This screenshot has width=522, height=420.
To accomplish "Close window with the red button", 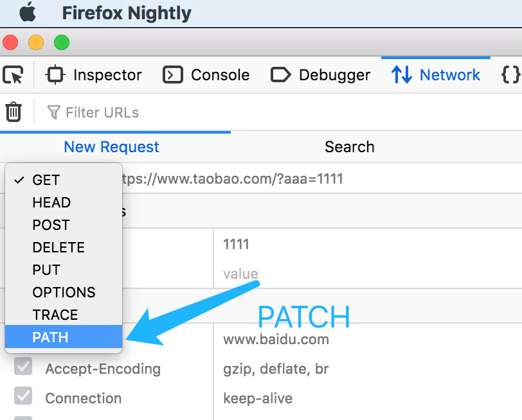I will (10, 42).
